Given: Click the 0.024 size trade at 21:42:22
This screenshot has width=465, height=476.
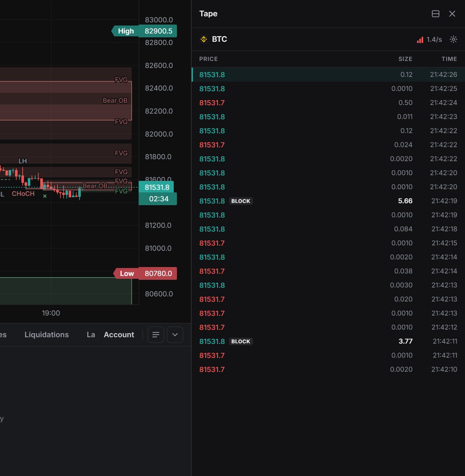Looking at the screenshot, I should (328, 145).
